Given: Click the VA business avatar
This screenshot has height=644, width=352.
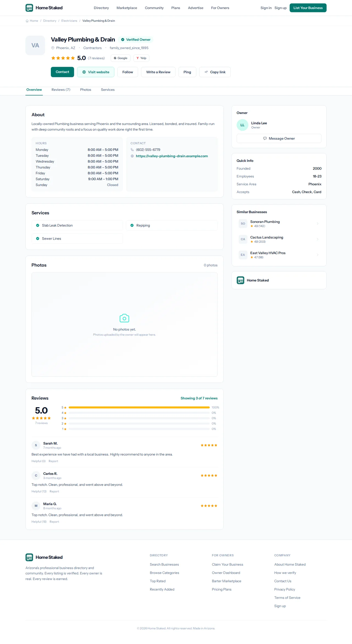Looking at the screenshot, I should pos(35,45).
